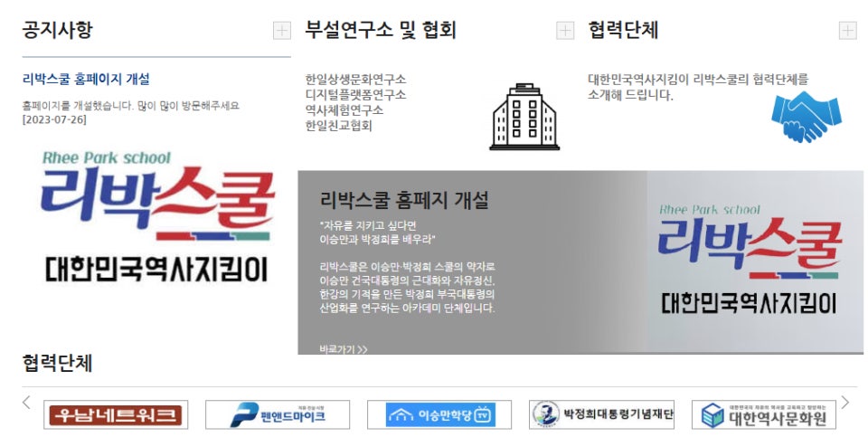Open the 펜앤드마이크 partner logo
Screen dimensions: 868x437
[278, 415]
